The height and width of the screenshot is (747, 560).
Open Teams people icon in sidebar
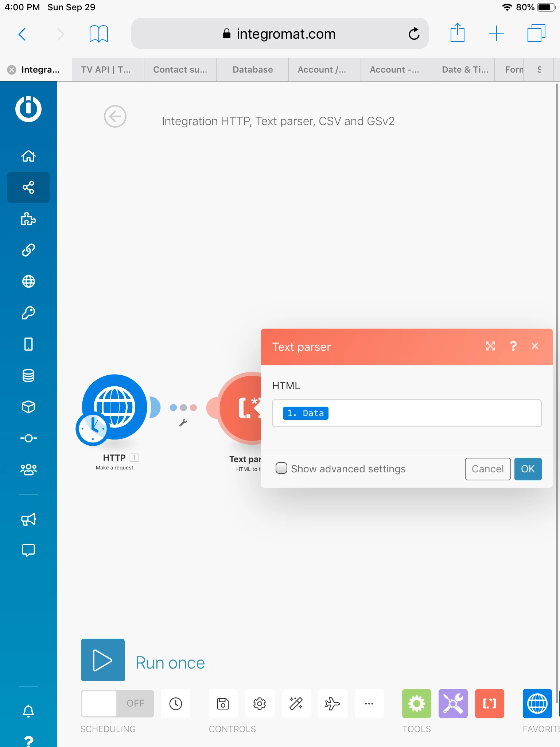(28, 469)
